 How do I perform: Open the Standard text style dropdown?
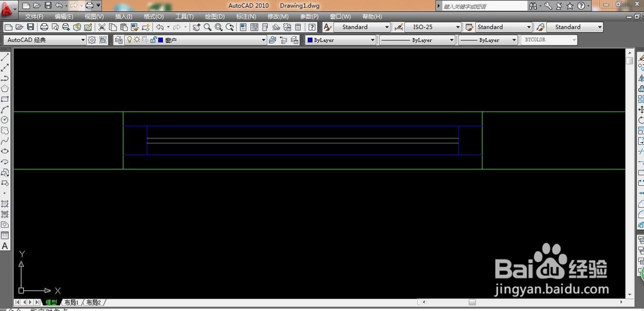click(362, 27)
